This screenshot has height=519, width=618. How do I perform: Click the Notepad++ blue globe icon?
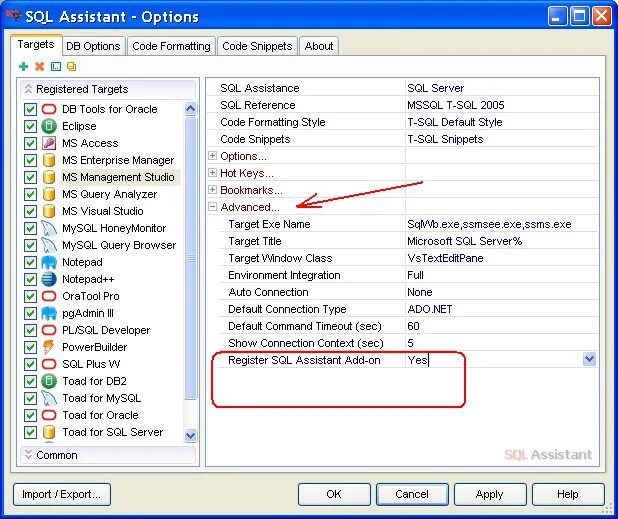coord(49,279)
